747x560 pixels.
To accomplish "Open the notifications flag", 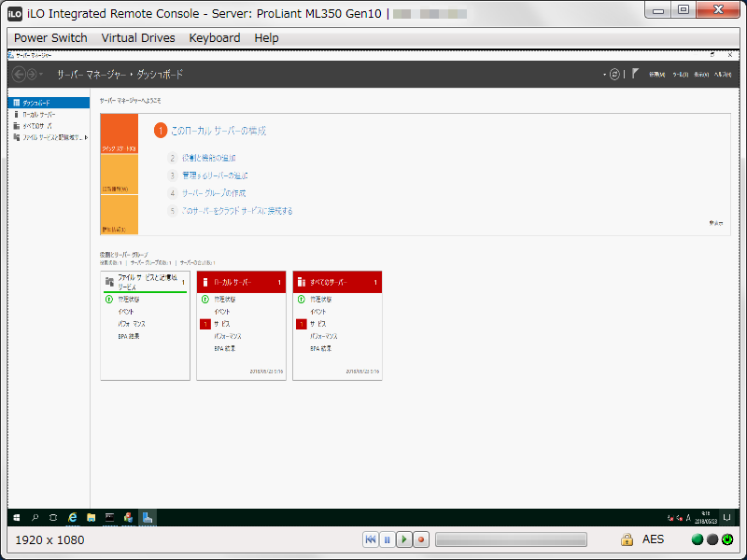I will coord(635,74).
